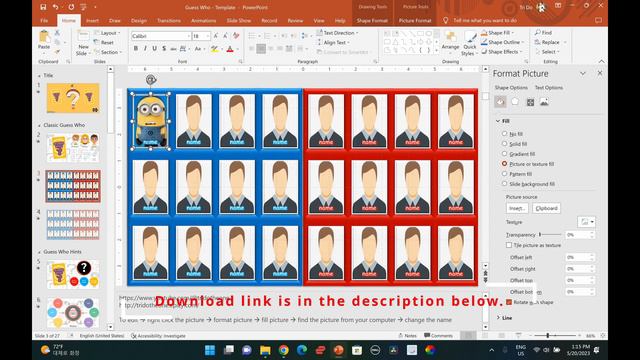Insert a New Slide

pos(82,43)
